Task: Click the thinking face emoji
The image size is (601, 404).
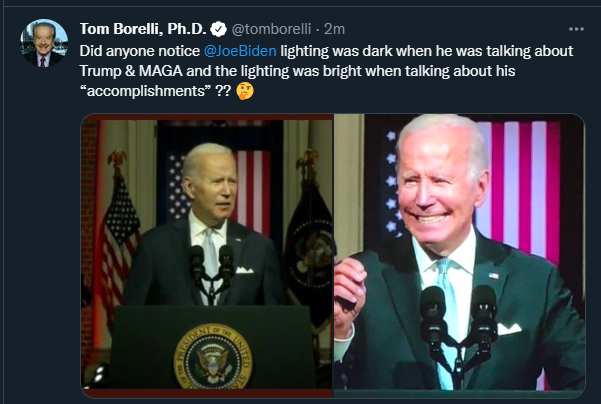Action: pos(245,91)
